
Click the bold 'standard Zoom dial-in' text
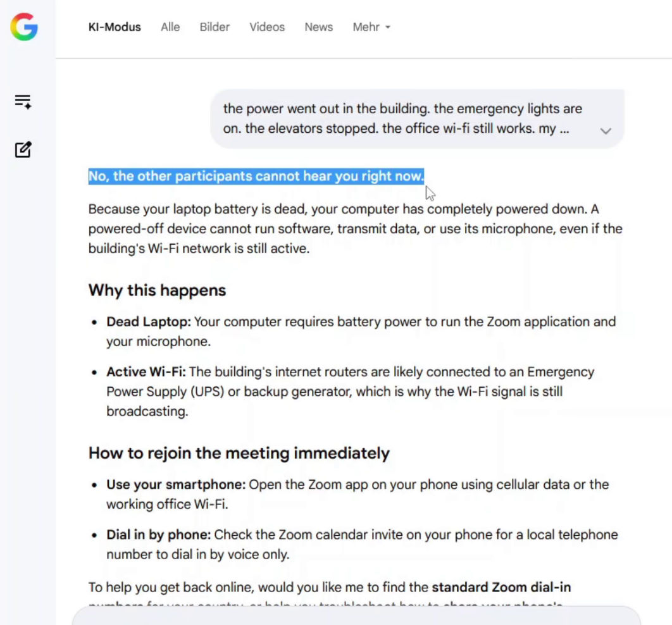501,587
